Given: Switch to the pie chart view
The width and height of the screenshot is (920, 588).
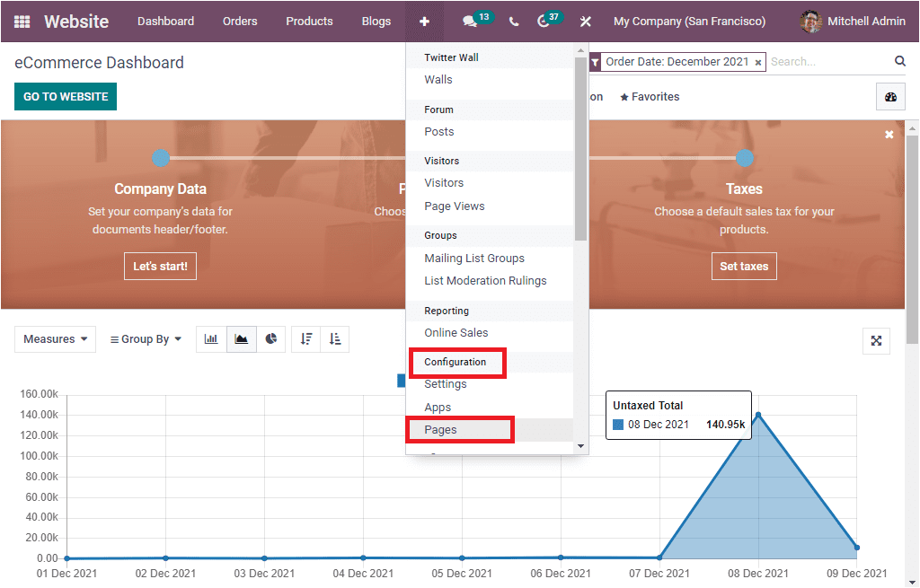Looking at the screenshot, I should (x=271, y=338).
